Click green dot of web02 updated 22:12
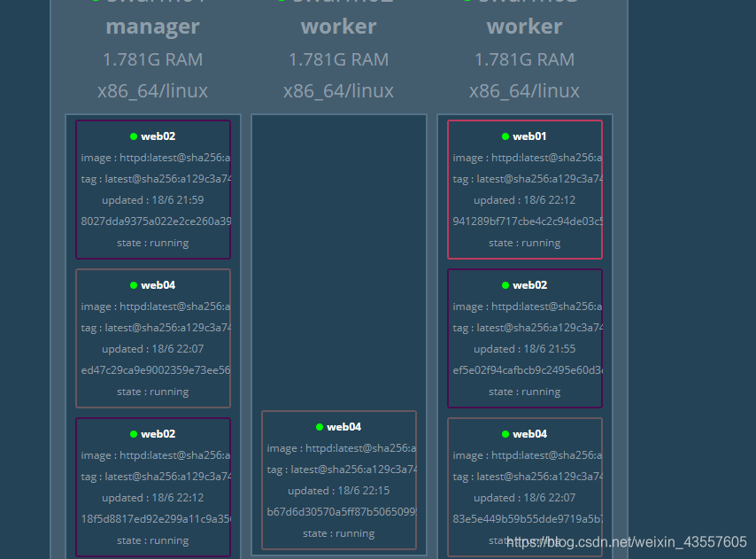The height and width of the screenshot is (559, 756). [134, 434]
